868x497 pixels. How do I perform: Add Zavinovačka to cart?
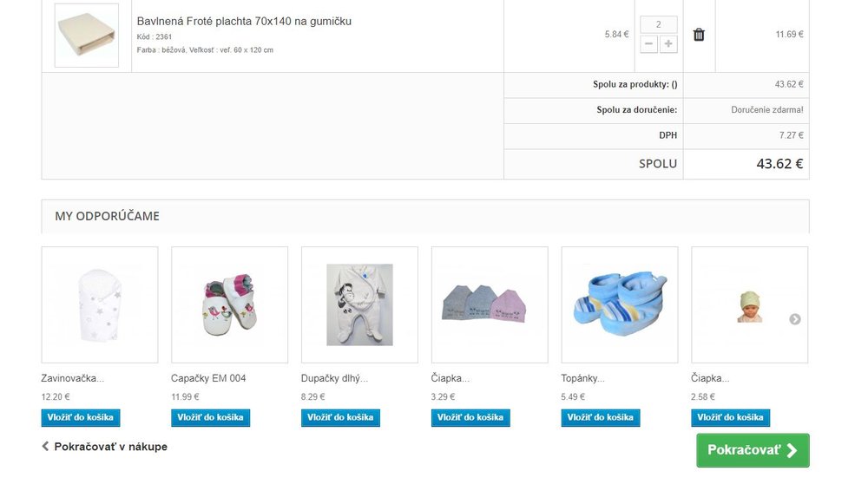tap(80, 417)
